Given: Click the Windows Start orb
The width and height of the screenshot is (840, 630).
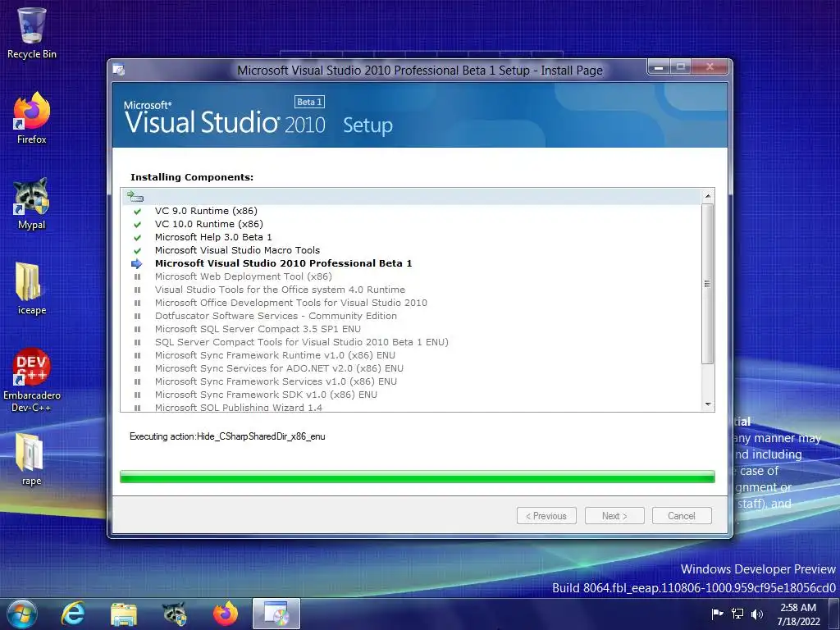Looking at the screenshot, I should tap(22, 614).
